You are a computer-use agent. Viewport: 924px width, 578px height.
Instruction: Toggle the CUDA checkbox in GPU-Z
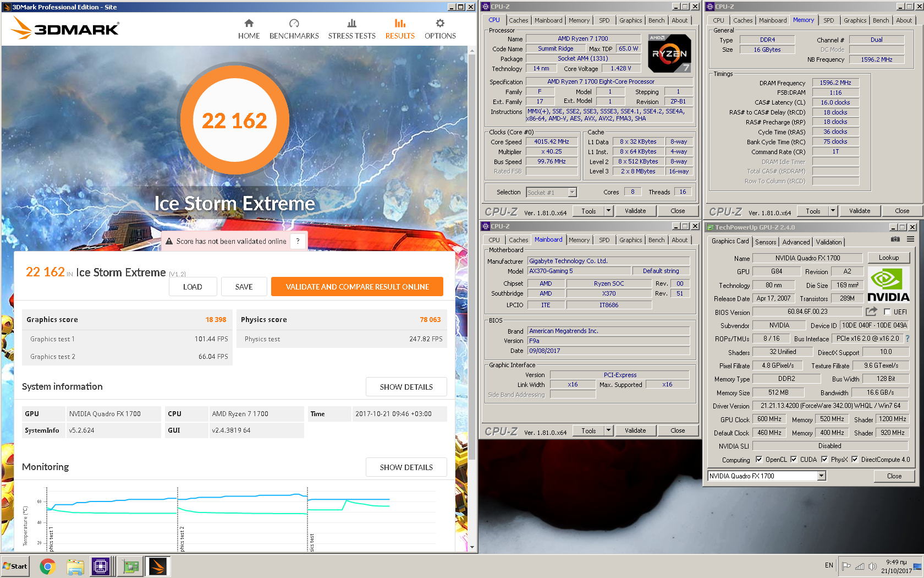tap(794, 460)
